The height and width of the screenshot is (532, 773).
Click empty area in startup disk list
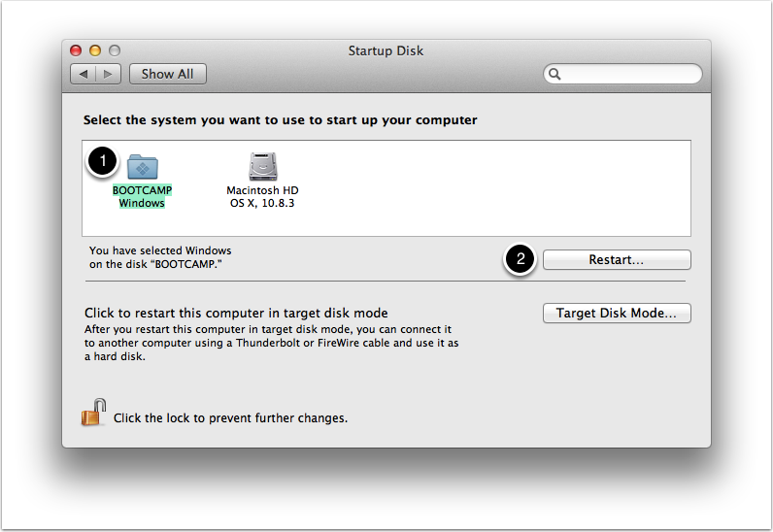click(493, 188)
